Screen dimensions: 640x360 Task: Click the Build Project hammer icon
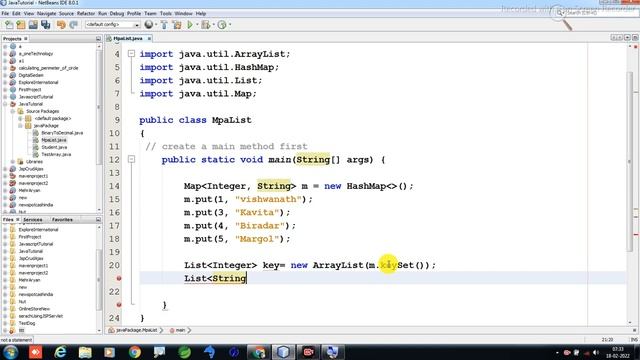164,25
